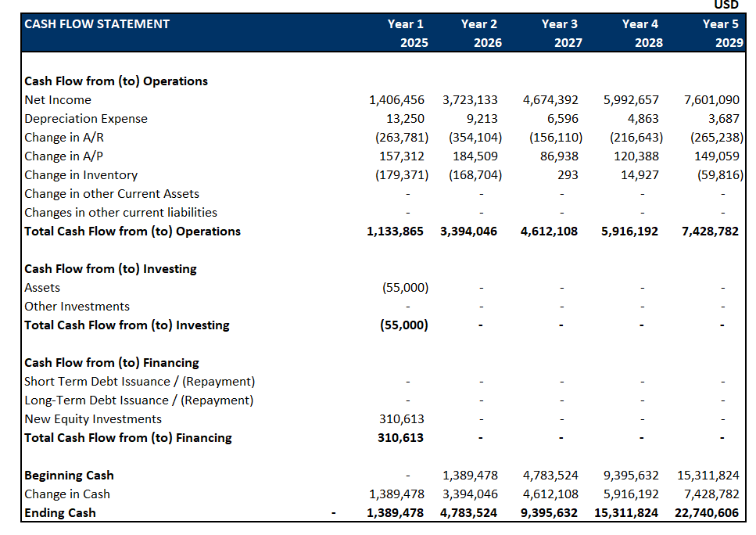
Task: Click the Net Income row label
Action: (x=58, y=100)
